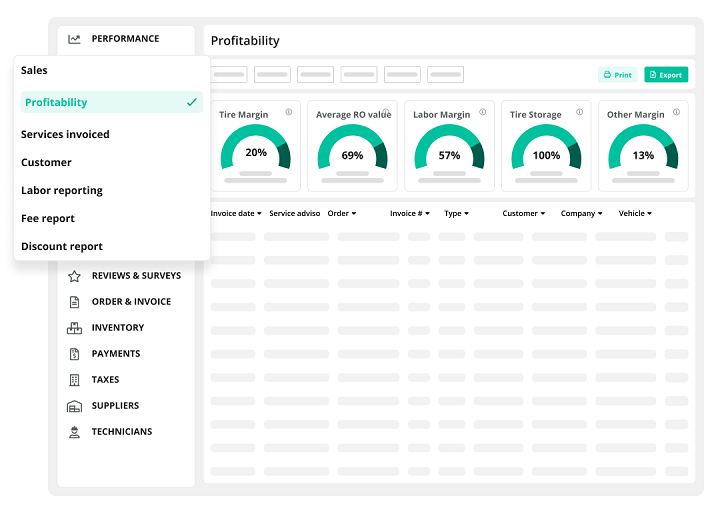
Task: Open Reviews & Surveys star icon
Action: (x=74, y=276)
